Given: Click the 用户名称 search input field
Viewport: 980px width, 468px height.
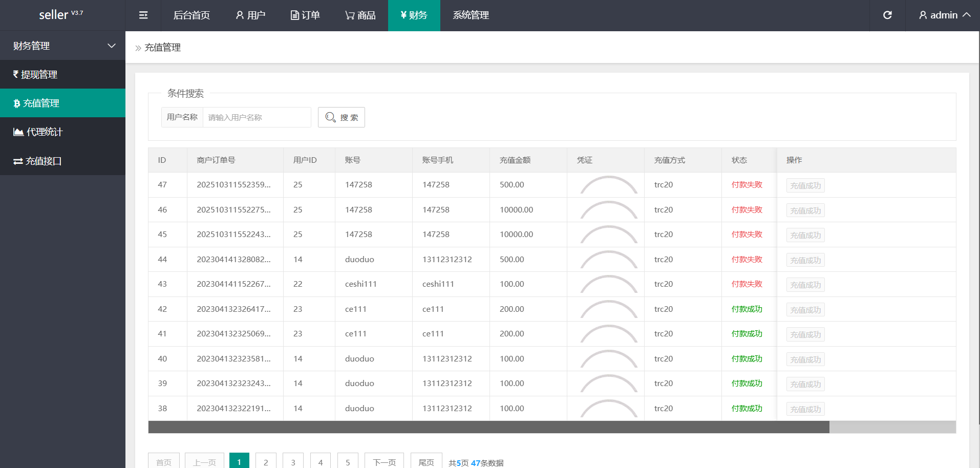Looking at the screenshot, I should coord(257,117).
